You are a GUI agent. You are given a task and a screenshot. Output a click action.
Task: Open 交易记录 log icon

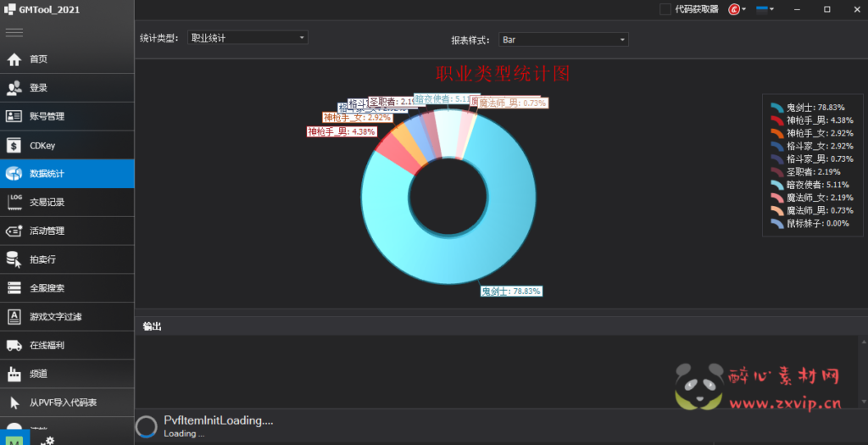pos(14,202)
